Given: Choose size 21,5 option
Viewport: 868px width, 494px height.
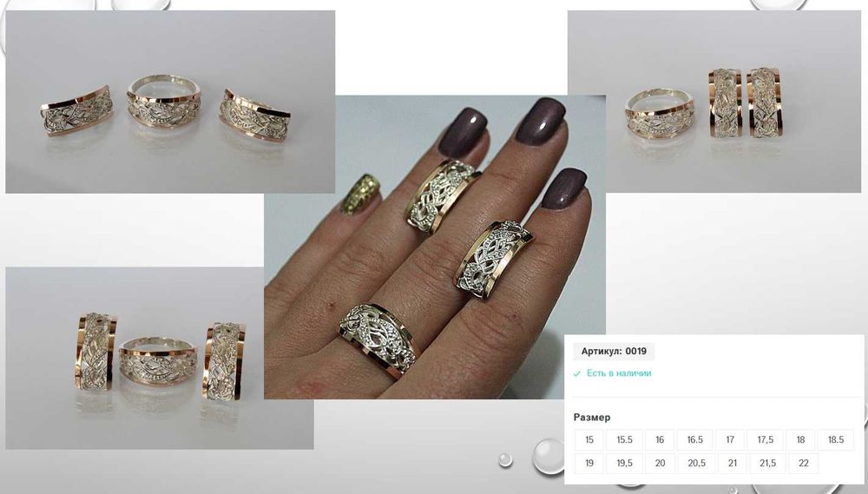Looking at the screenshot, I should [x=768, y=463].
